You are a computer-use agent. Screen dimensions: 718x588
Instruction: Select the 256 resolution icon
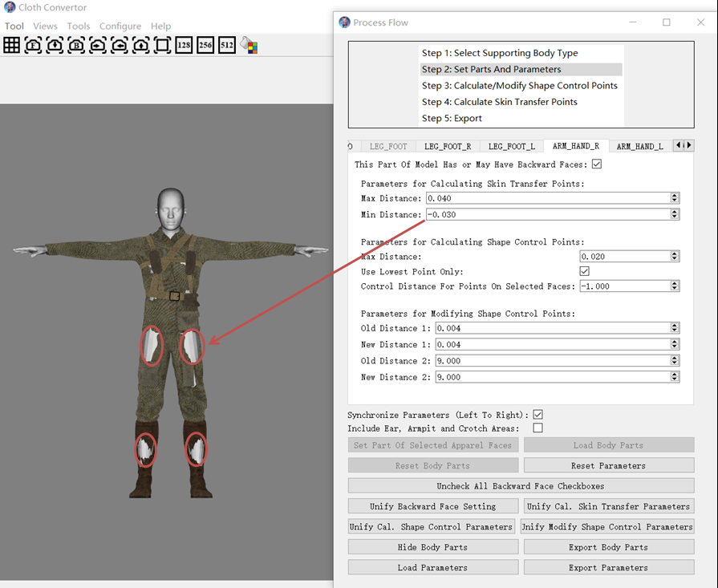tap(205, 45)
